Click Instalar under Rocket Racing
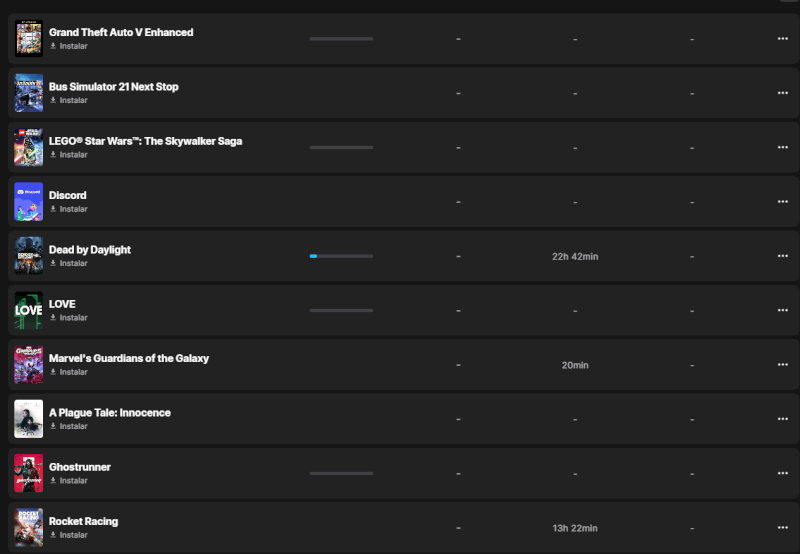The height and width of the screenshot is (554, 800). click(x=68, y=535)
